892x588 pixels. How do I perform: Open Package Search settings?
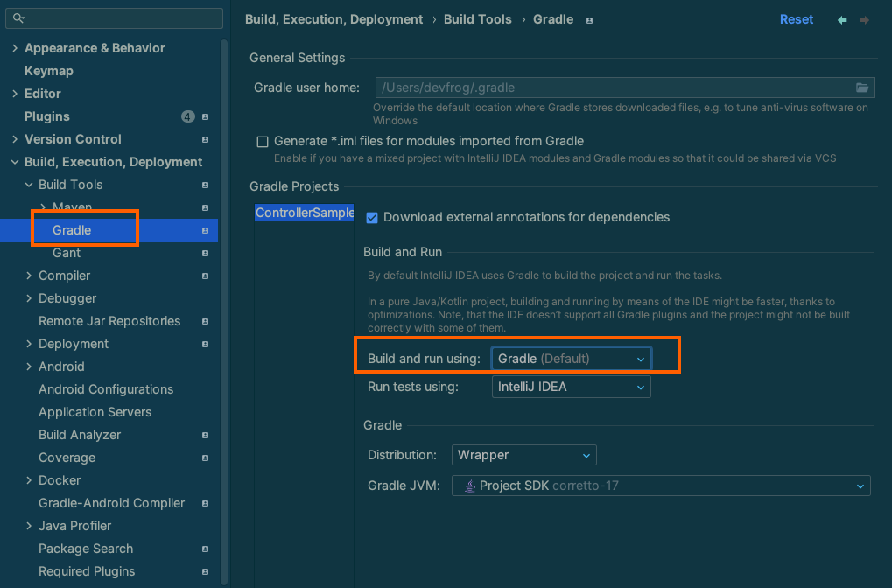click(86, 549)
